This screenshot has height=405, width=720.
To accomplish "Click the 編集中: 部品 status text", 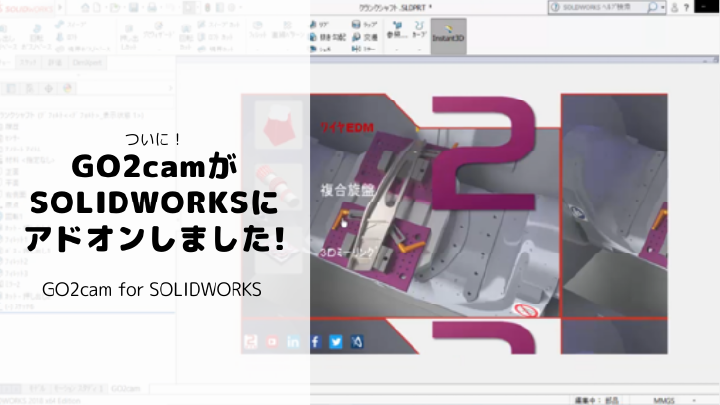I will pos(596,401).
